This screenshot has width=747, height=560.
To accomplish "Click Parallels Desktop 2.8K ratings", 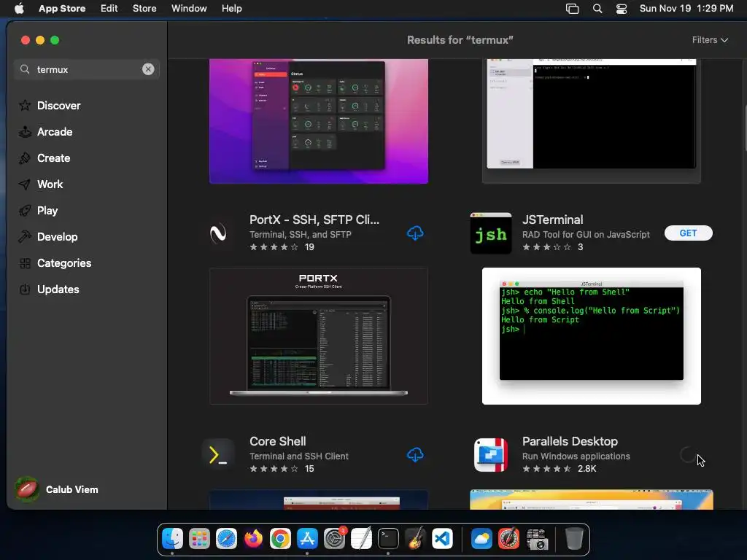I will [559, 469].
